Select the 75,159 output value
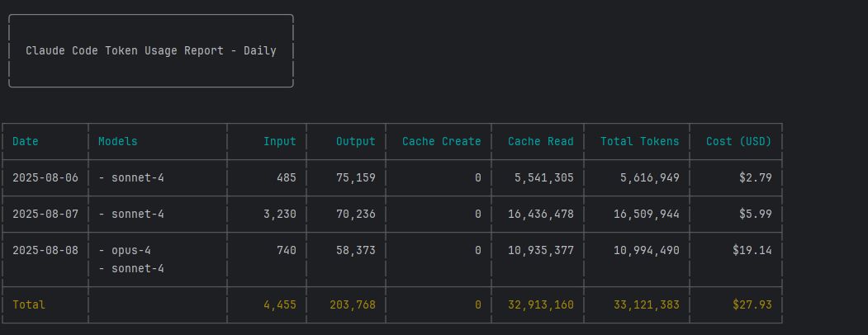868x335 pixels. 355,177
